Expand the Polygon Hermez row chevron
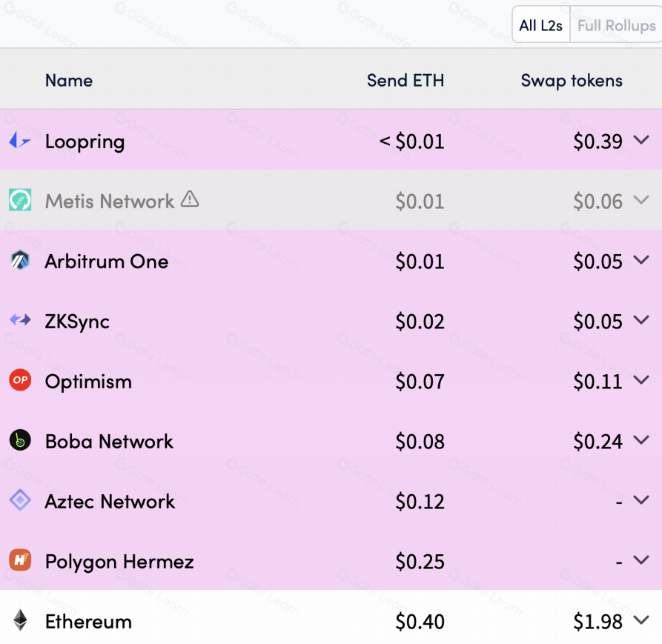The height and width of the screenshot is (644, 662). click(641, 560)
